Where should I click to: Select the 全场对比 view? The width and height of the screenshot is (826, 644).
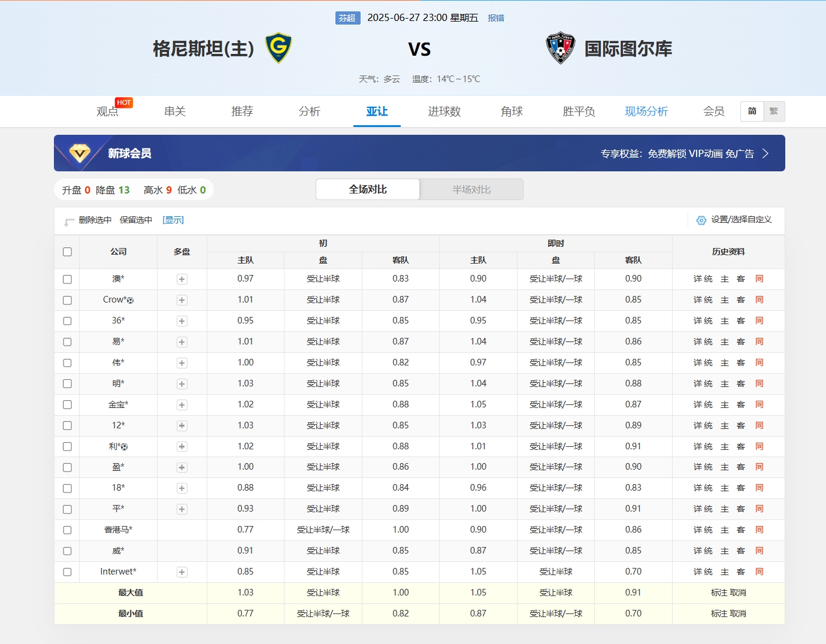click(368, 189)
